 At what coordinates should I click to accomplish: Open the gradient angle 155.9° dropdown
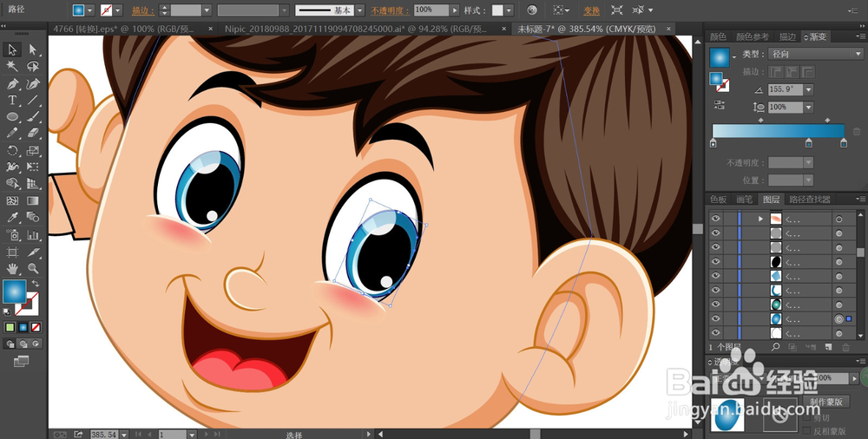coord(809,89)
